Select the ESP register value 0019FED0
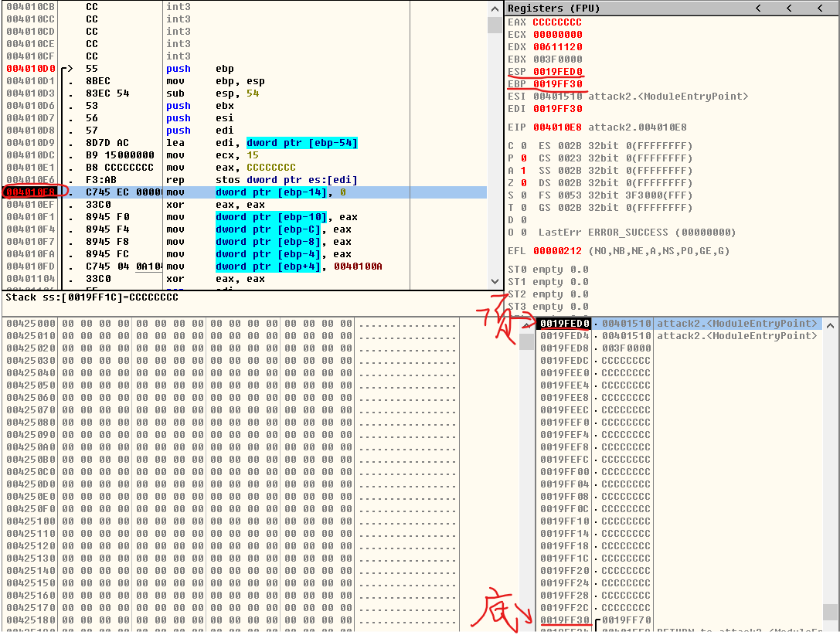This screenshot has width=840, height=635. click(557, 72)
